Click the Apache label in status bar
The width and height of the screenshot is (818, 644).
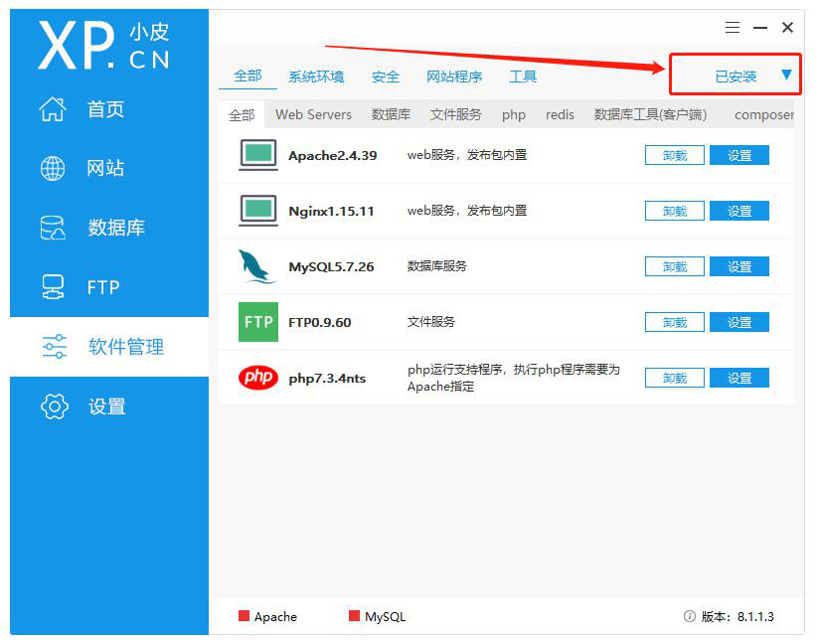[x=275, y=617]
